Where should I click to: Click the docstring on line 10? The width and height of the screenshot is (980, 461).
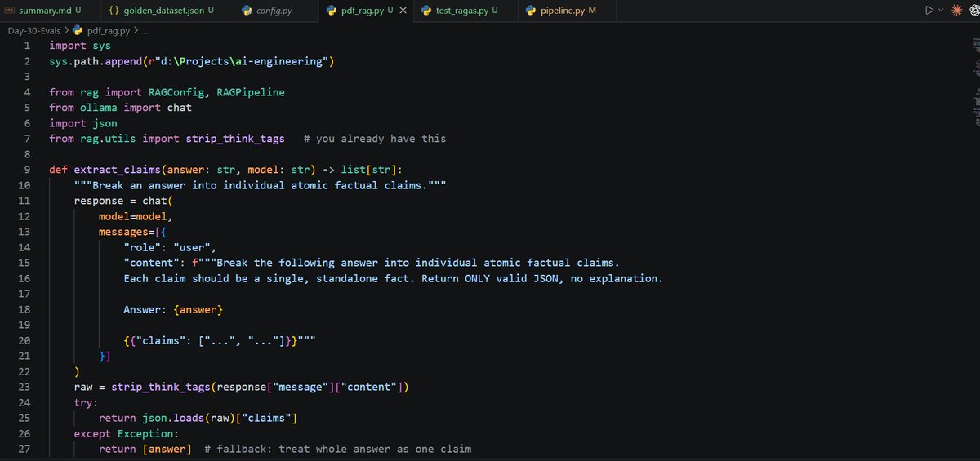(260, 185)
